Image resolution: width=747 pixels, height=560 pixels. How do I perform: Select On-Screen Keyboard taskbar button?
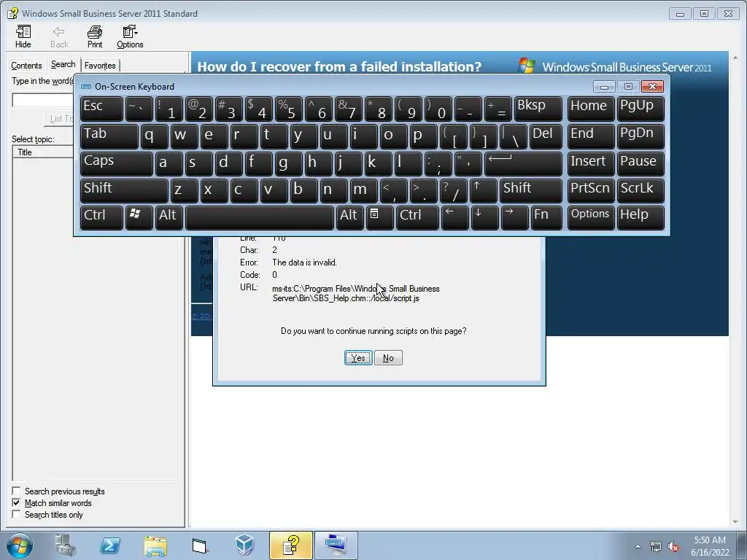click(x=336, y=545)
